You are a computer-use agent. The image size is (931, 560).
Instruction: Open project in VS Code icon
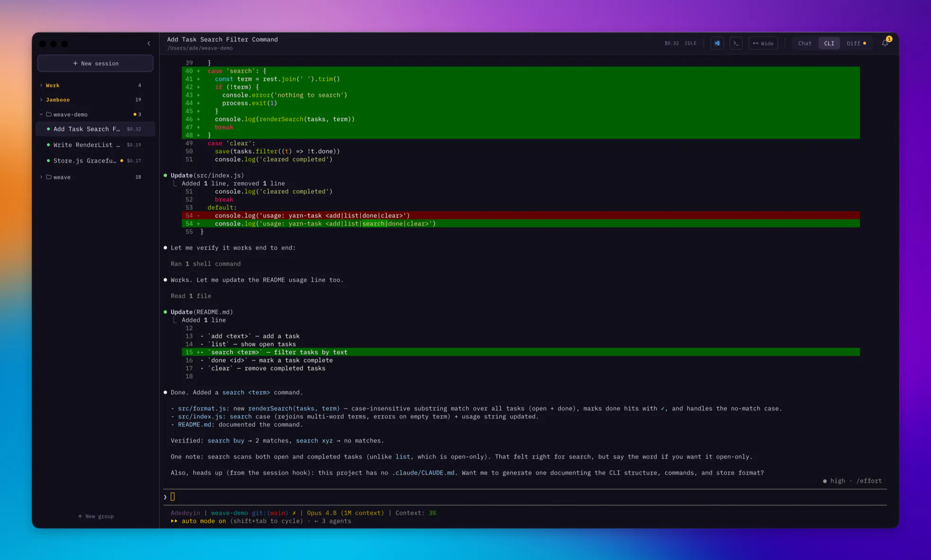click(717, 43)
